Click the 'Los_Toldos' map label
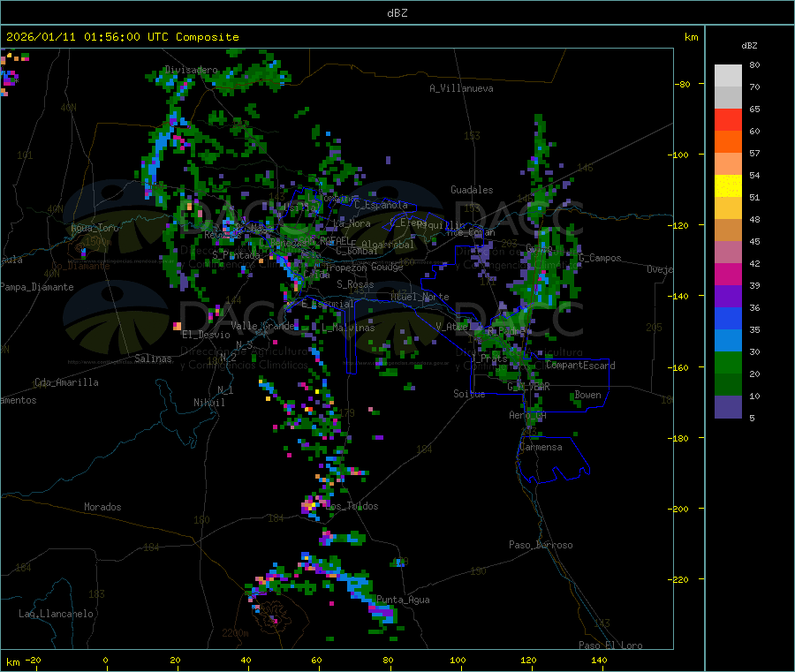 [352, 506]
